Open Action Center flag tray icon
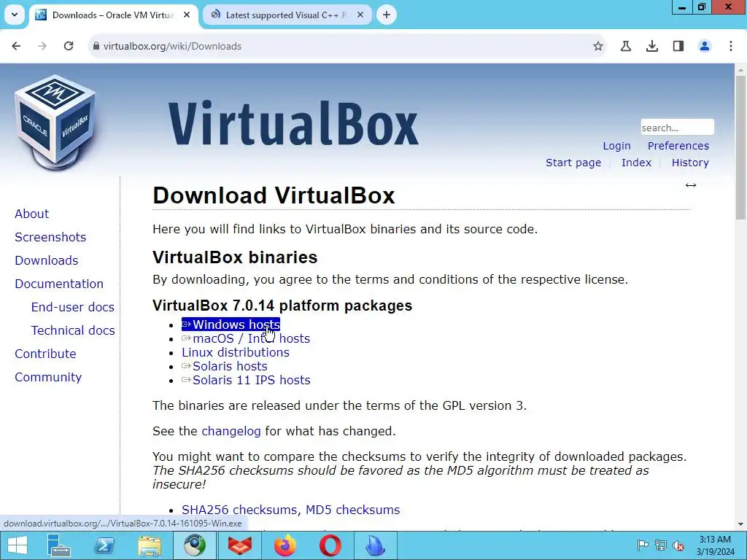The height and width of the screenshot is (560, 747). point(643,545)
